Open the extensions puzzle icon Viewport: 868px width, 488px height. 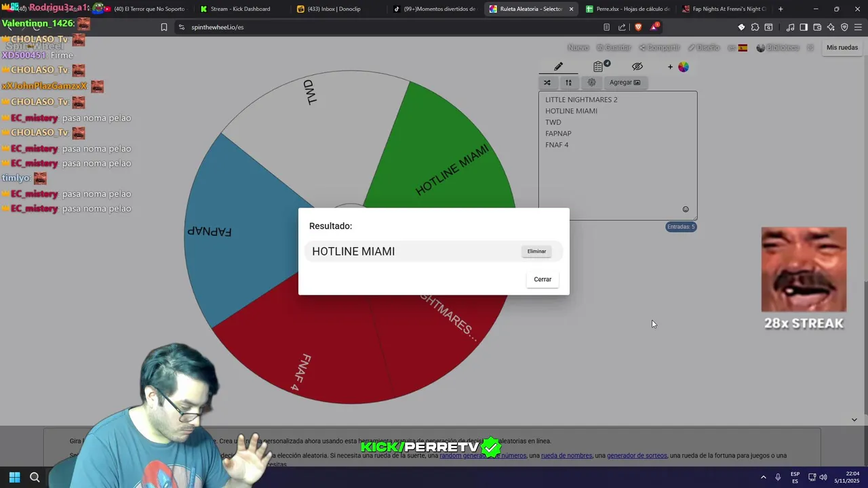[x=755, y=27]
